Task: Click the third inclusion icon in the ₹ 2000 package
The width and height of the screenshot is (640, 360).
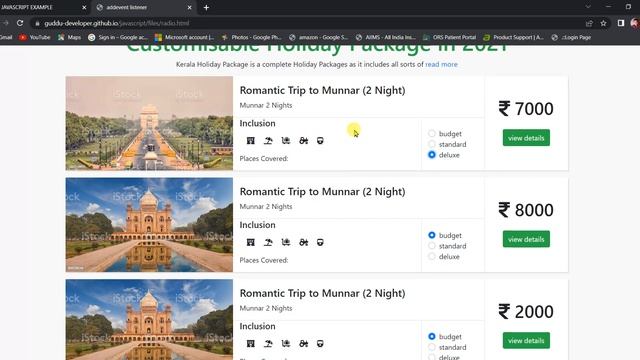Action: point(286,344)
